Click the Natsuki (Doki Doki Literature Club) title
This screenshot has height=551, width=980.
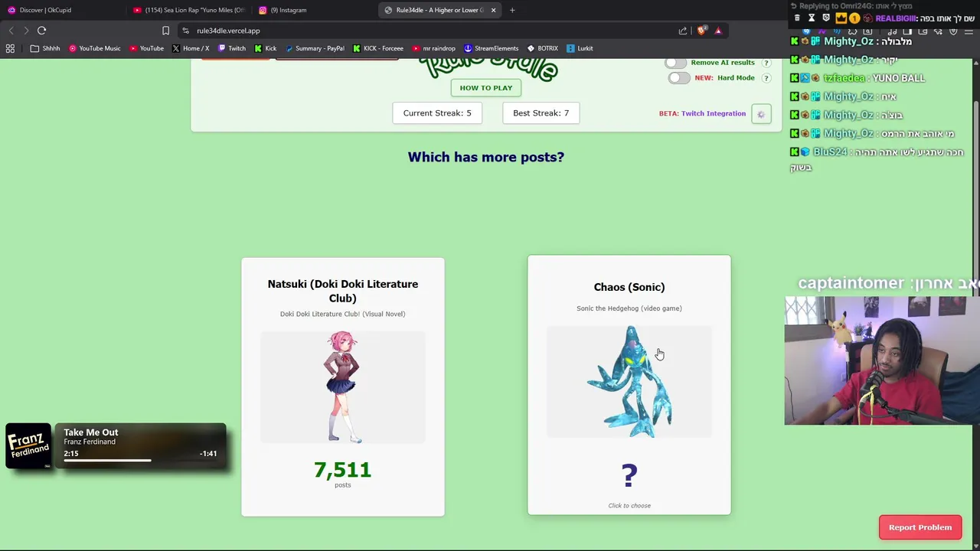(343, 291)
